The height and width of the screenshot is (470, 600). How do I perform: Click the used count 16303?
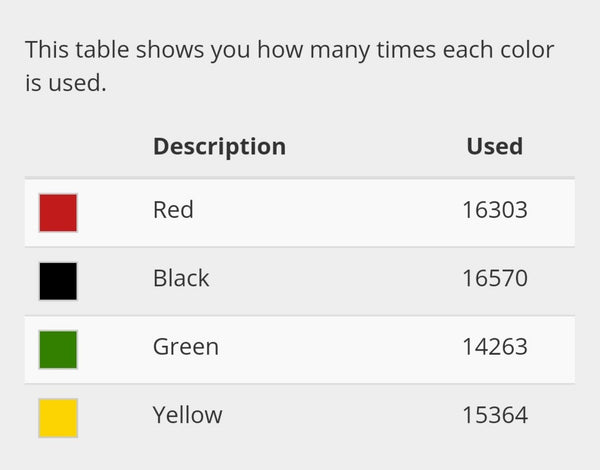pos(494,210)
